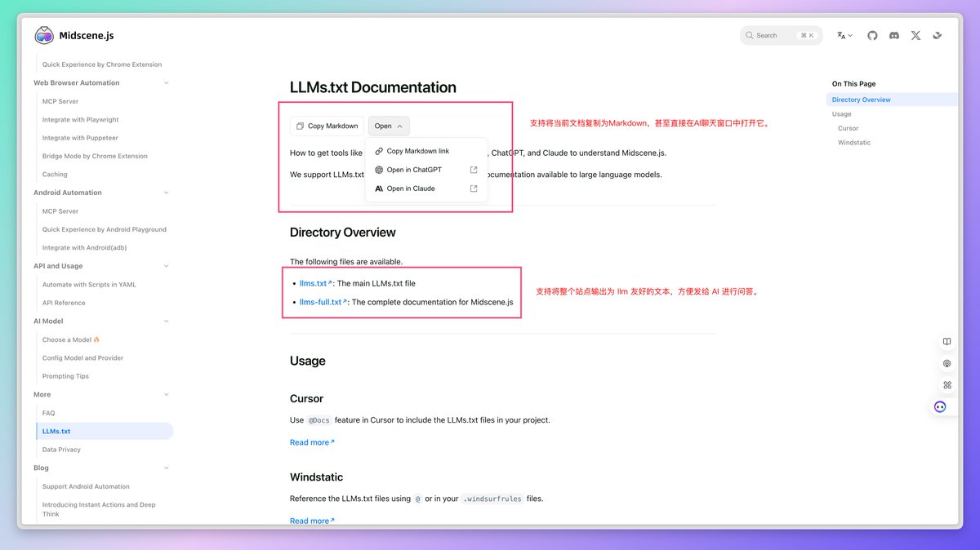The height and width of the screenshot is (550, 980).
Task: Click external-link icon beside Open in ChatGPT
Action: point(474,170)
